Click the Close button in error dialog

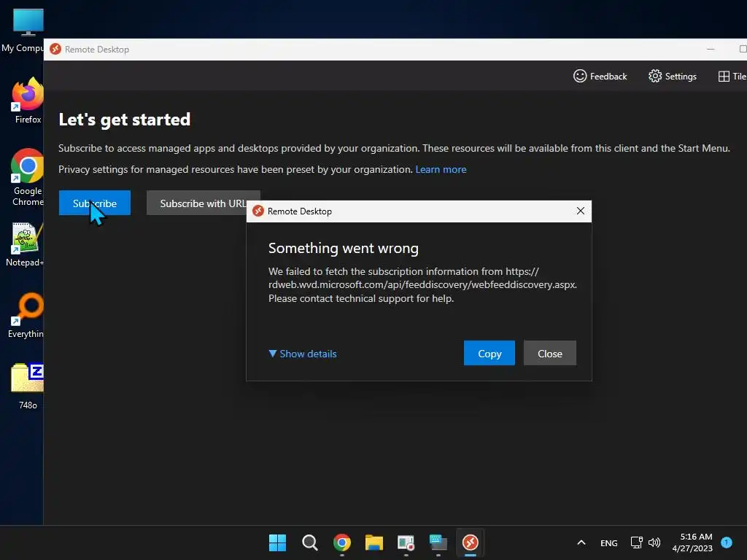[550, 354]
